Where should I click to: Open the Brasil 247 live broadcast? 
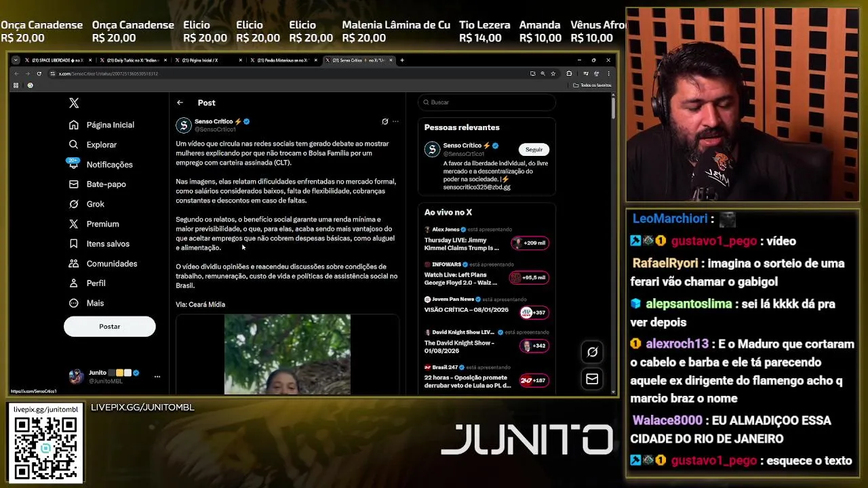(x=468, y=381)
